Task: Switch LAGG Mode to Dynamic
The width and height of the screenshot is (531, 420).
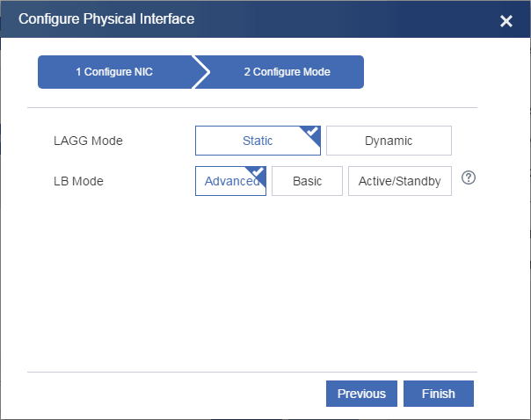Action: tap(389, 141)
